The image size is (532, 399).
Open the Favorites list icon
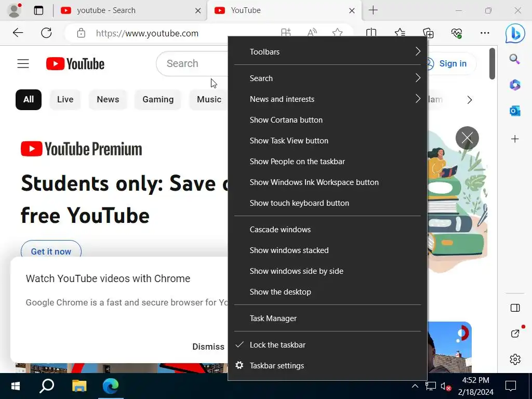[x=400, y=33]
